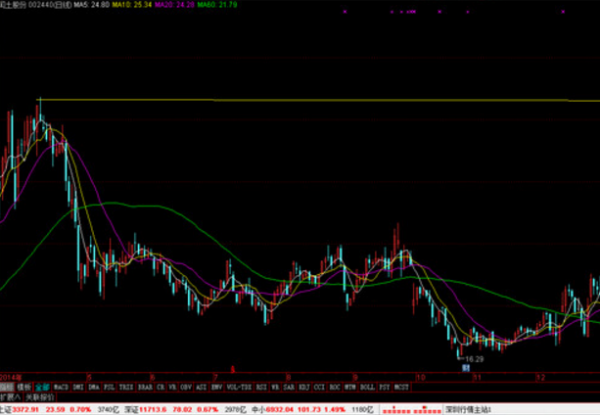Select the CR indicator tab

[x=161, y=387]
